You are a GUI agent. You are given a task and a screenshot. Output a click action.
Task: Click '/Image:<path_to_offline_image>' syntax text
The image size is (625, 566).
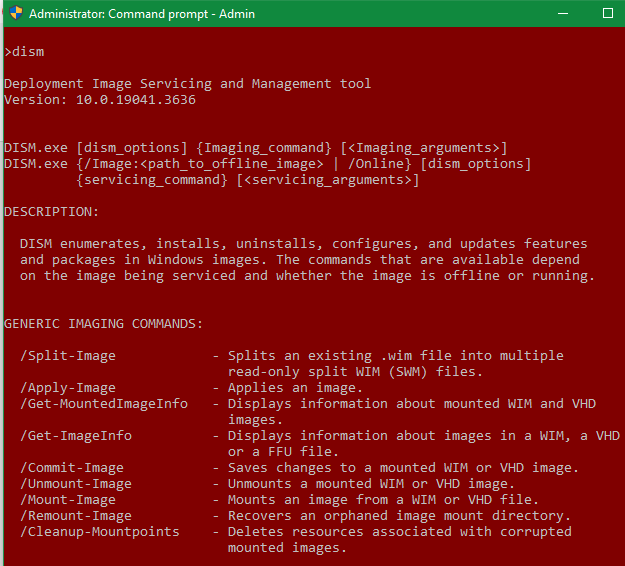tap(204, 164)
